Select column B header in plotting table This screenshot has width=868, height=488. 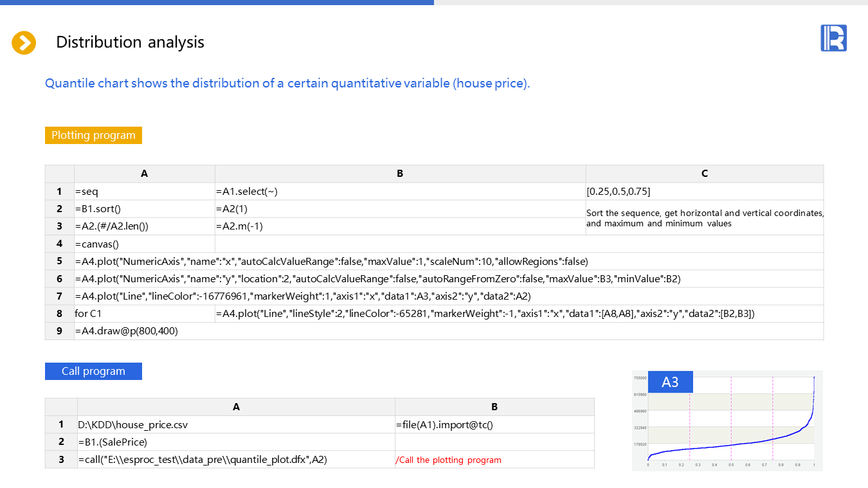coord(400,174)
